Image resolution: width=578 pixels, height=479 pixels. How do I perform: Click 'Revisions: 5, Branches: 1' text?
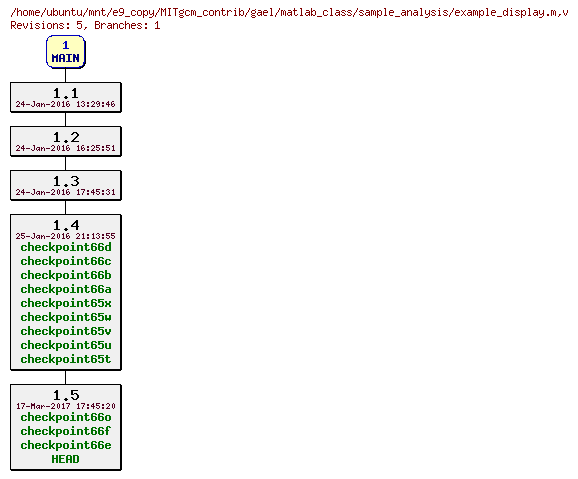(85, 25)
